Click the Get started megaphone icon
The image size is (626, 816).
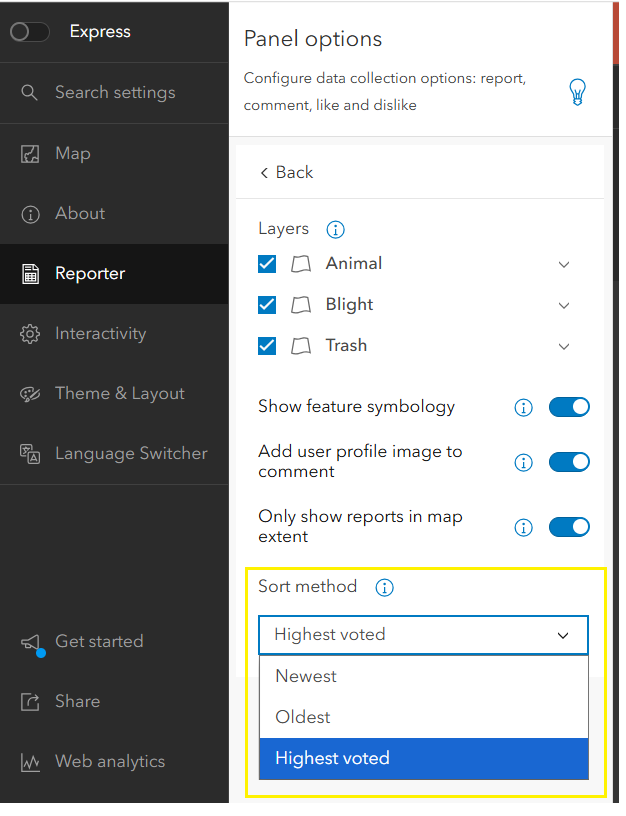point(30,642)
